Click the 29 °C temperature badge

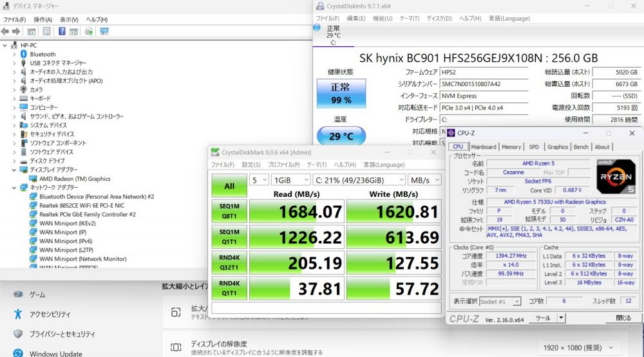tap(341, 136)
